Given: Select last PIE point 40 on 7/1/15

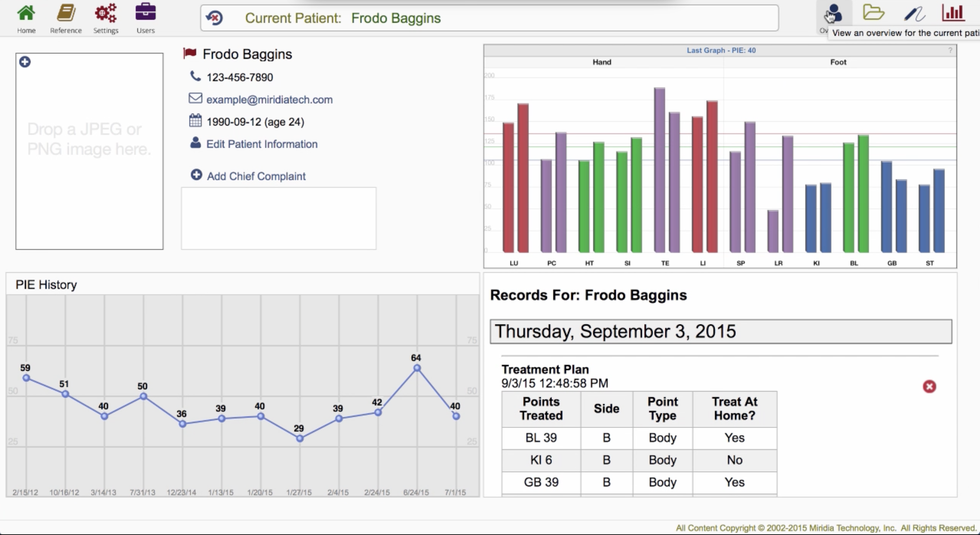Looking at the screenshot, I should point(456,416).
